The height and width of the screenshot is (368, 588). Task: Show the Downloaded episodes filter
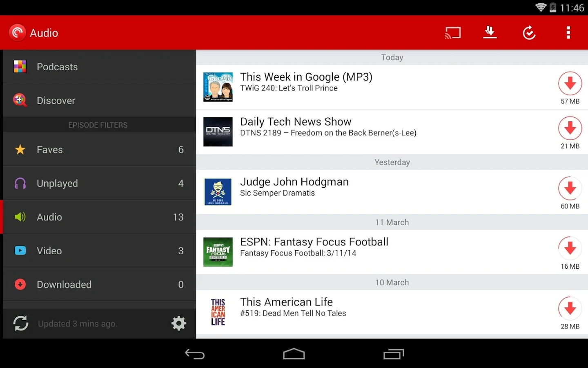point(99,285)
